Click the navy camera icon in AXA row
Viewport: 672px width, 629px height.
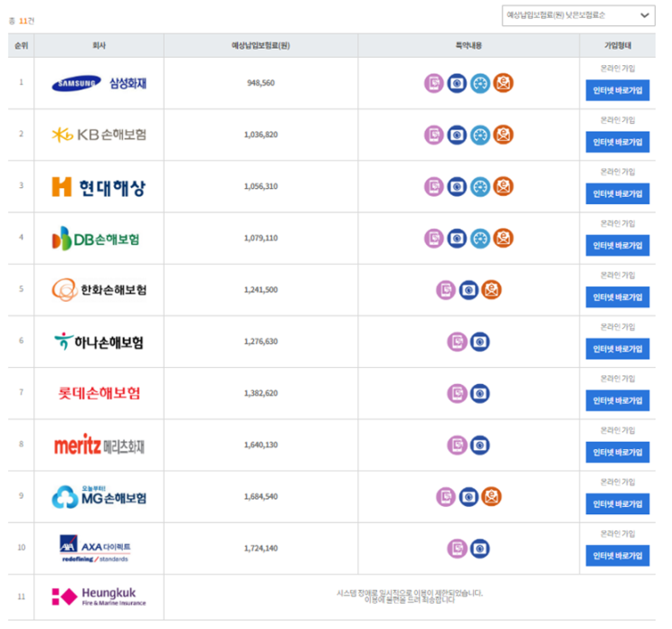click(x=480, y=549)
